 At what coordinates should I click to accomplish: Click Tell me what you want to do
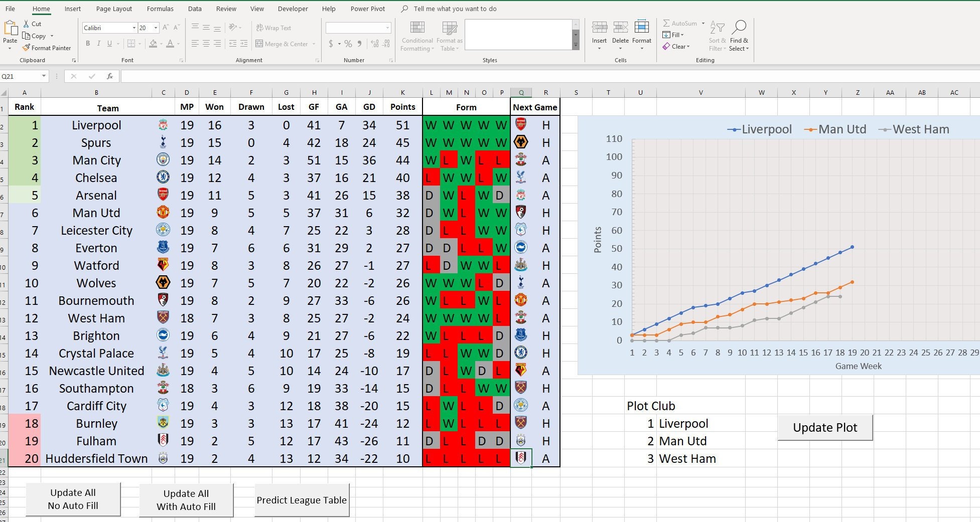pos(455,9)
